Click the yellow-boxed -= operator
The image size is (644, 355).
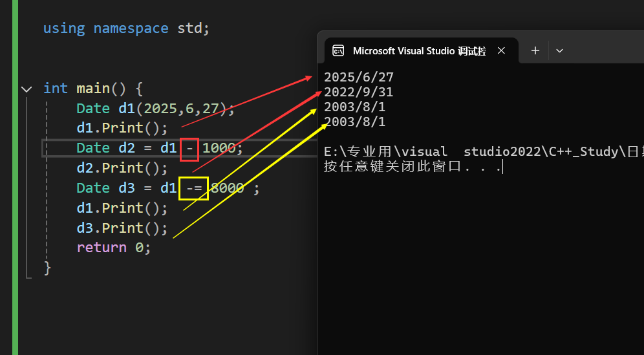[x=194, y=188]
